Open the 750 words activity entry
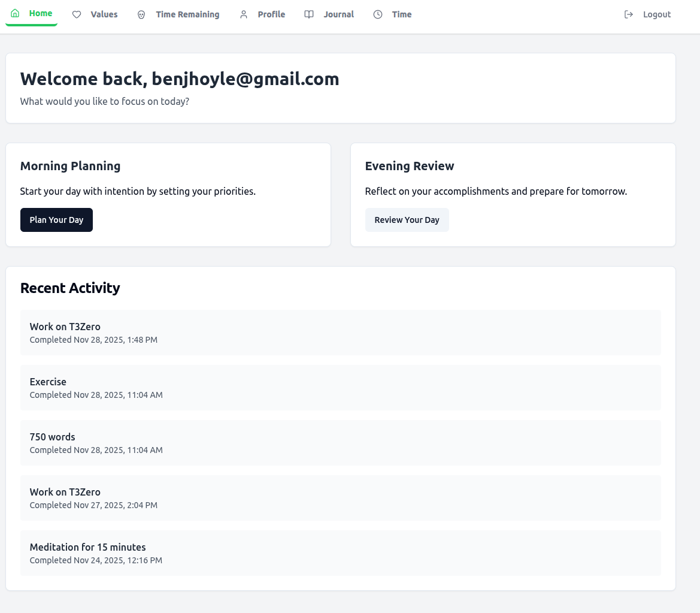 click(x=340, y=443)
